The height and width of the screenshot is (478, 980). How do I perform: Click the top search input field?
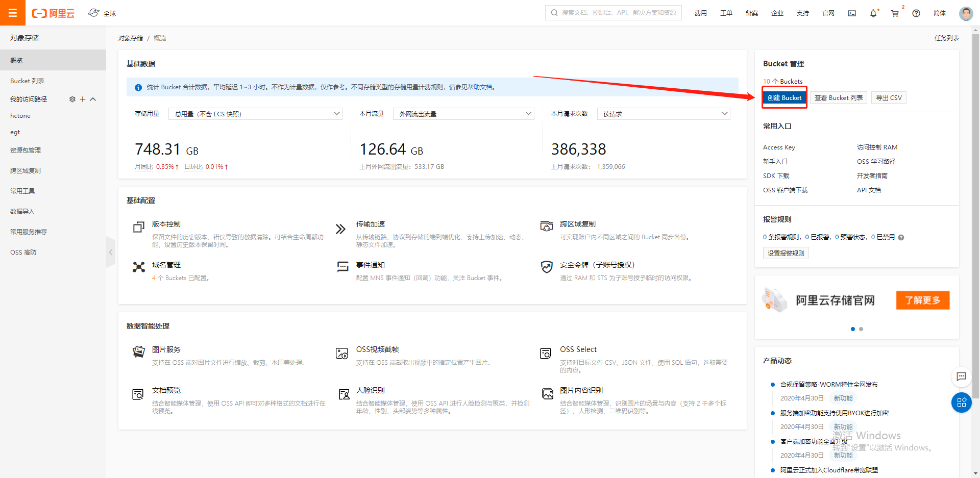pos(618,13)
